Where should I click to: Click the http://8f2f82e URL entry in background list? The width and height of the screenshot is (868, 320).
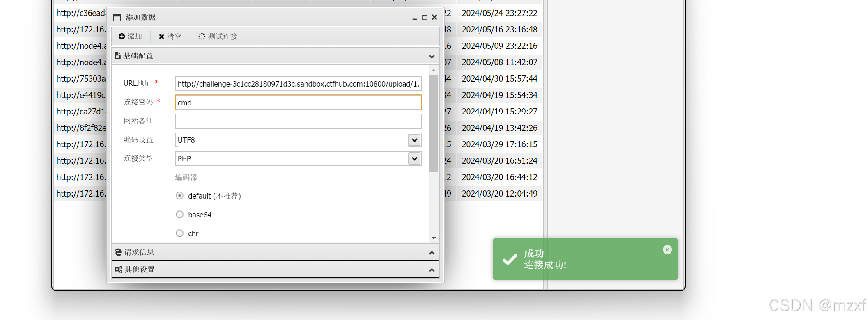pos(81,128)
